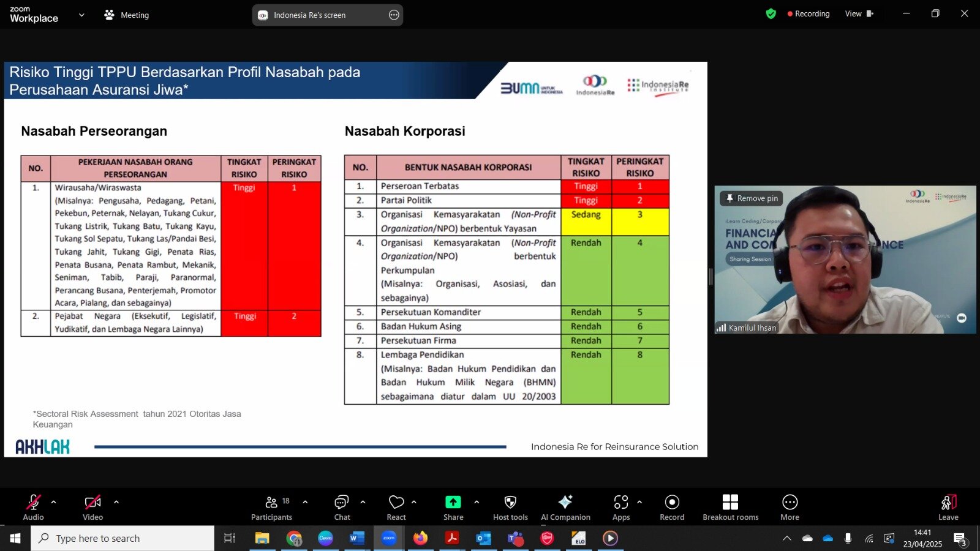
Task: Click the yellow 'Sedang' risk cell
Action: click(586, 222)
